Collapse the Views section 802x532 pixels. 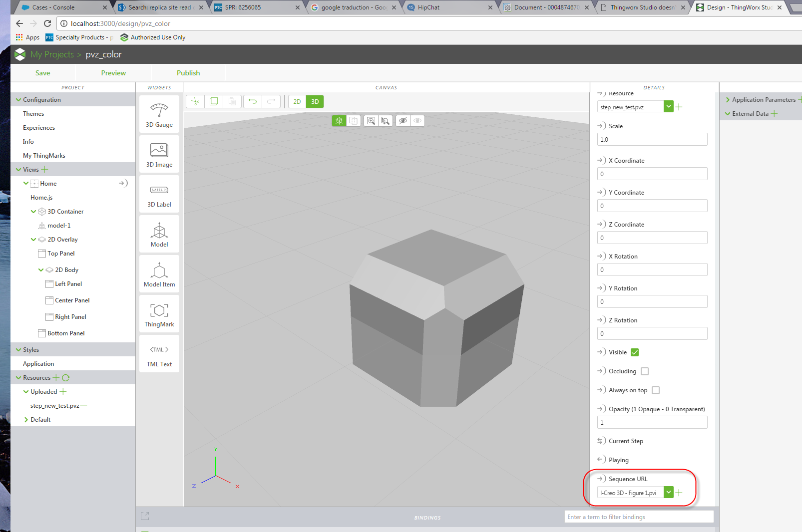(18, 170)
